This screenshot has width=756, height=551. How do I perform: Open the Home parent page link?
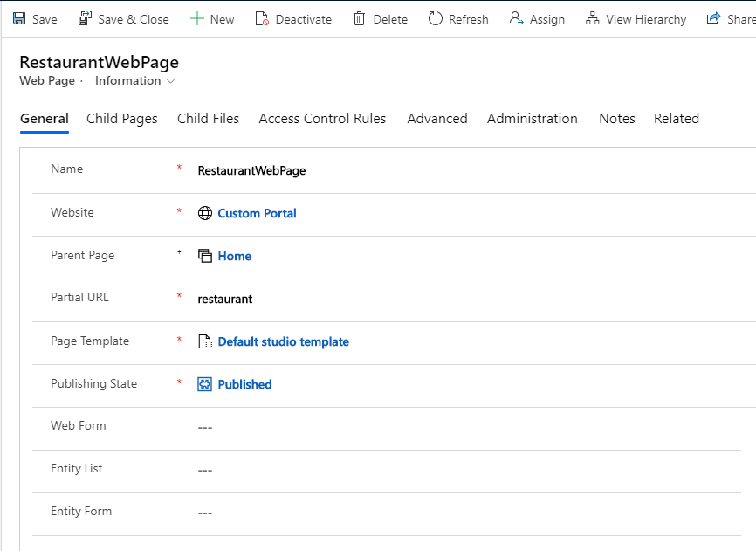point(234,256)
